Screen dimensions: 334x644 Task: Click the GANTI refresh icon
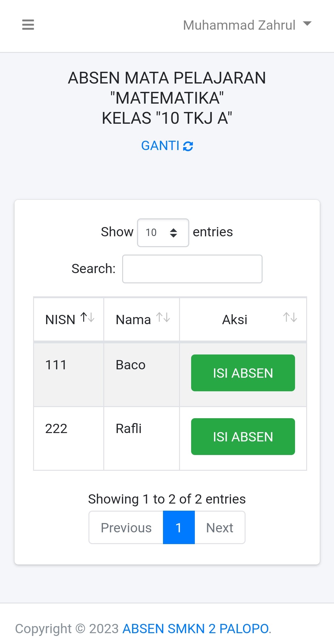click(188, 146)
